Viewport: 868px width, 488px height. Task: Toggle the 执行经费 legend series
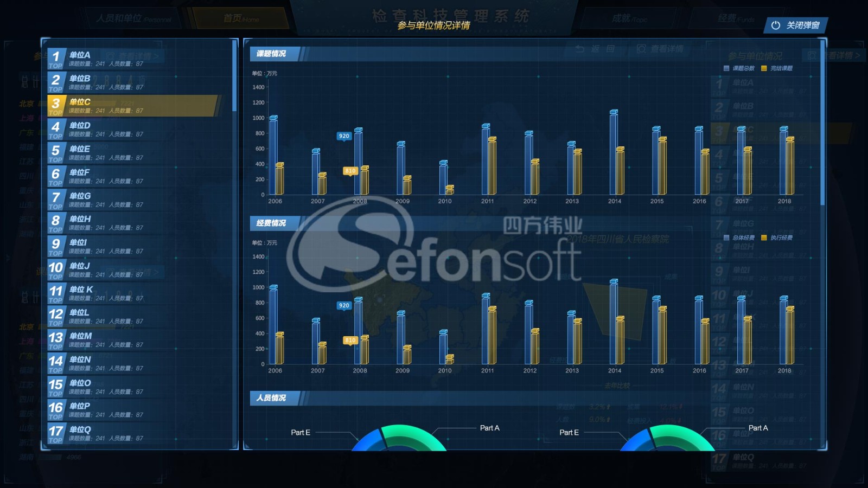tap(777, 237)
